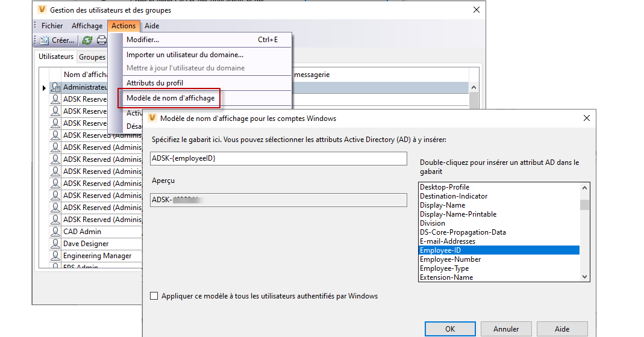Close the Gestion des utilisateurs window

pyautogui.click(x=477, y=10)
